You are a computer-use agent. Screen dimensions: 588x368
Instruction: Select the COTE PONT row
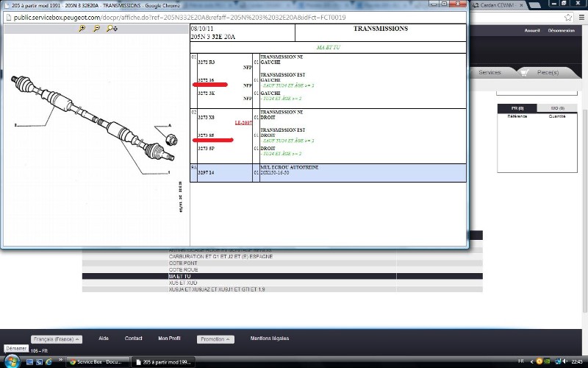(x=282, y=263)
